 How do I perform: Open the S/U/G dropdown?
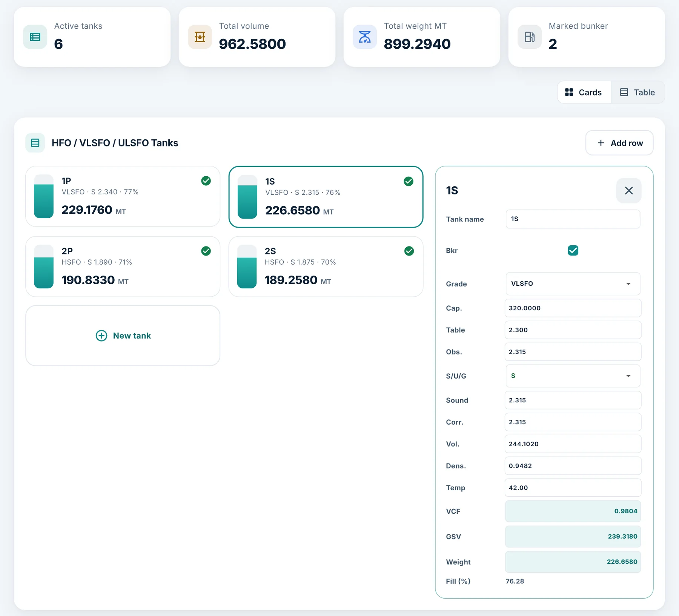573,376
